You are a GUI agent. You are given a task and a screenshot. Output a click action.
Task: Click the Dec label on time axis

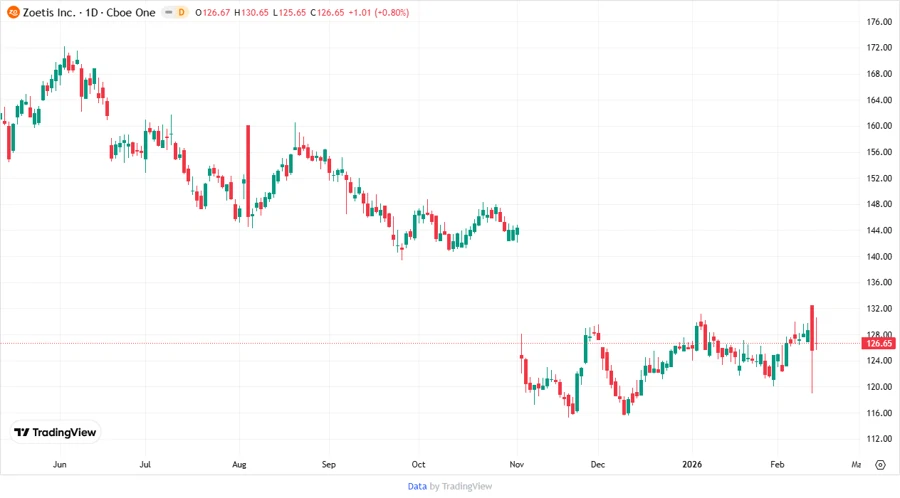pyautogui.click(x=598, y=464)
